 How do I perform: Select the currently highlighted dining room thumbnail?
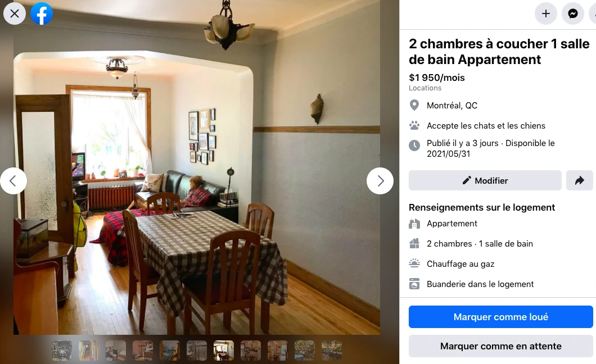click(224, 350)
